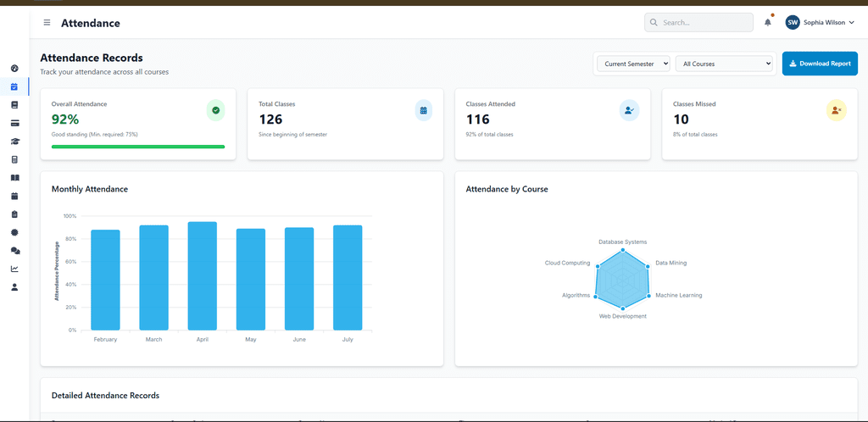The width and height of the screenshot is (868, 422).
Task: Click the search input field
Action: pos(698,23)
